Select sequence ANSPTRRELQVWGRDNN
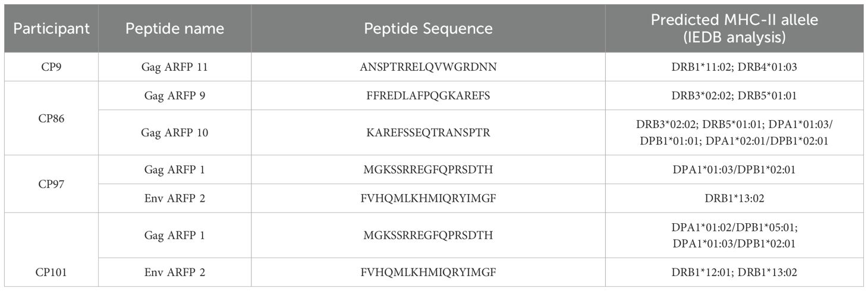This screenshot has height=291, width=868. 428,67
